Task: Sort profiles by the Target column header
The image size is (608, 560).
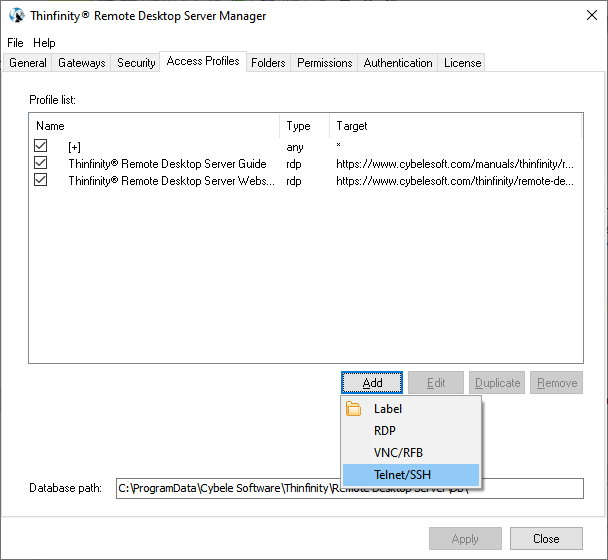Action: 456,126
